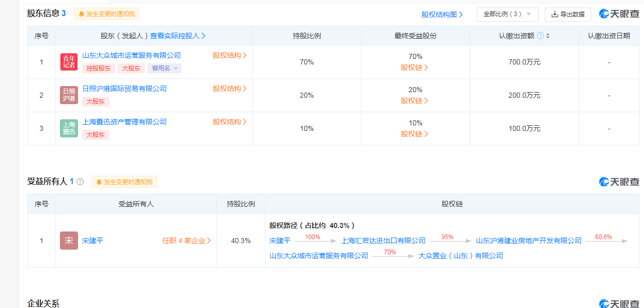Sort by 认缴出资额 using the sort arrows
Image resolution: width=644 pixels, height=308 pixels.
click(x=548, y=36)
